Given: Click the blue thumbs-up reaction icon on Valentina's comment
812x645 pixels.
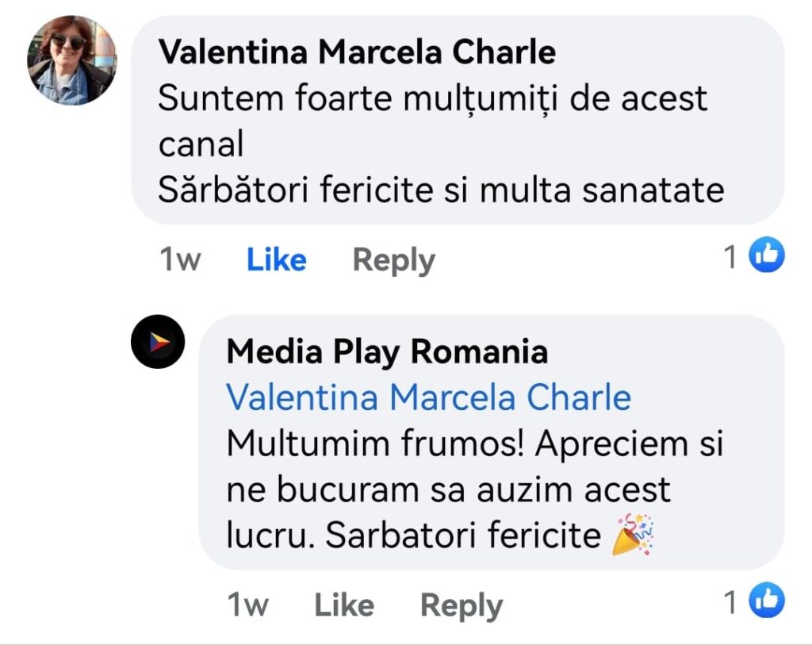Looking at the screenshot, I should pos(767,255).
